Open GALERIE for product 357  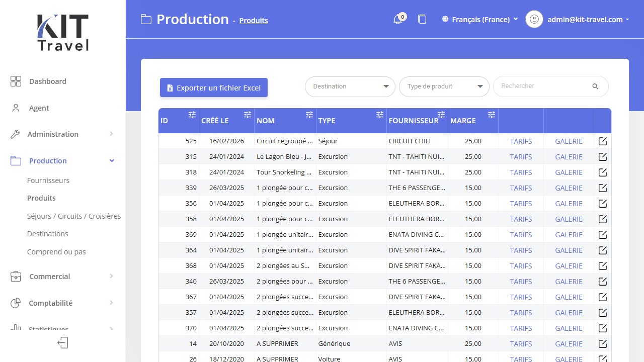click(x=569, y=313)
